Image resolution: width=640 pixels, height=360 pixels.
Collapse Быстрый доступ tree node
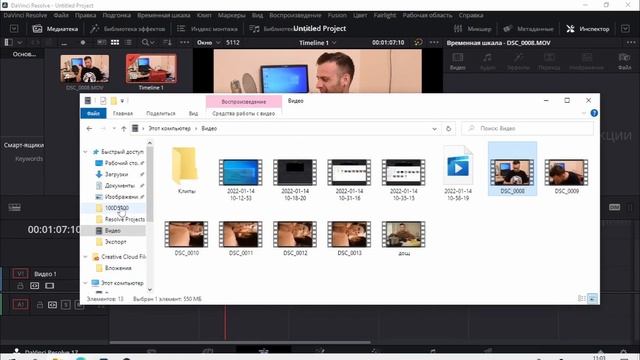click(x=85, y=152)
